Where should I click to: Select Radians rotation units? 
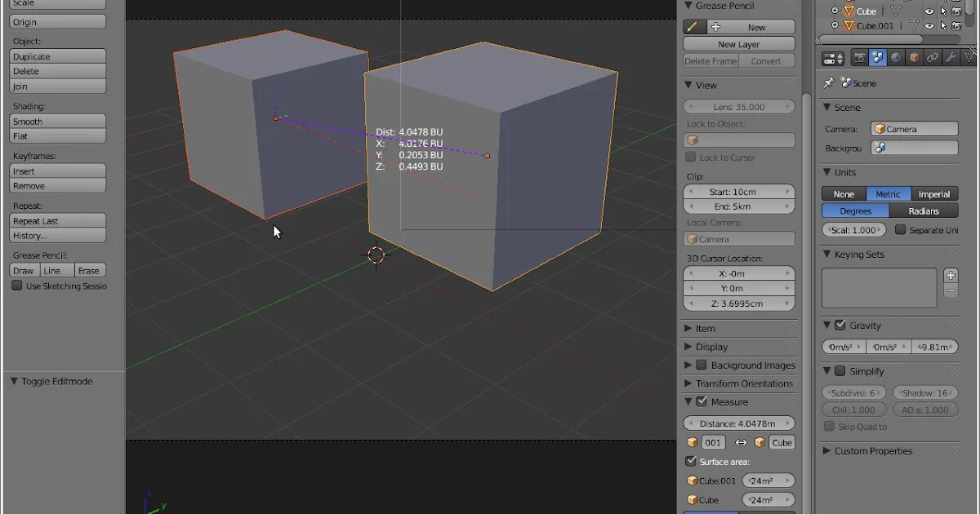click(x=924, y=210)
